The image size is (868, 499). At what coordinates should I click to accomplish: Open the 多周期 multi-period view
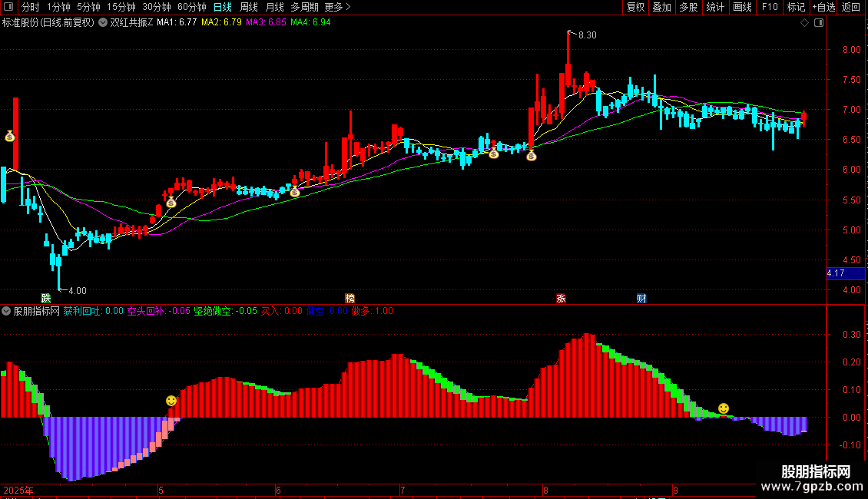tap(304, 7)
